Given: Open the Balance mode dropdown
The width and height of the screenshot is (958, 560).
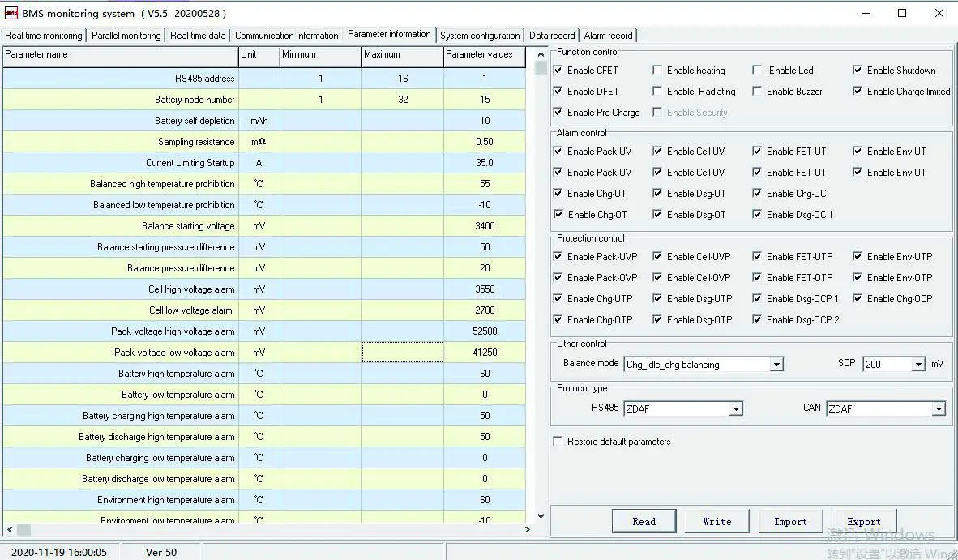Looking at the screenshot, I should coord(777,364).
